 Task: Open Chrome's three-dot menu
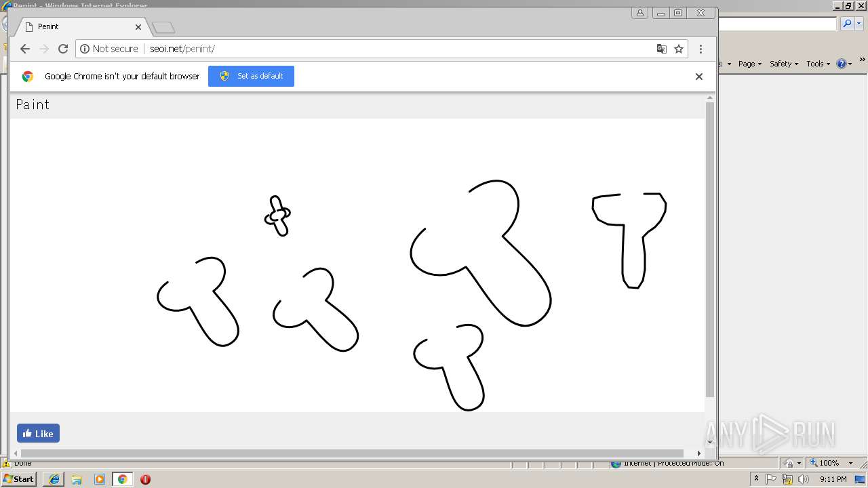[701, 49]
